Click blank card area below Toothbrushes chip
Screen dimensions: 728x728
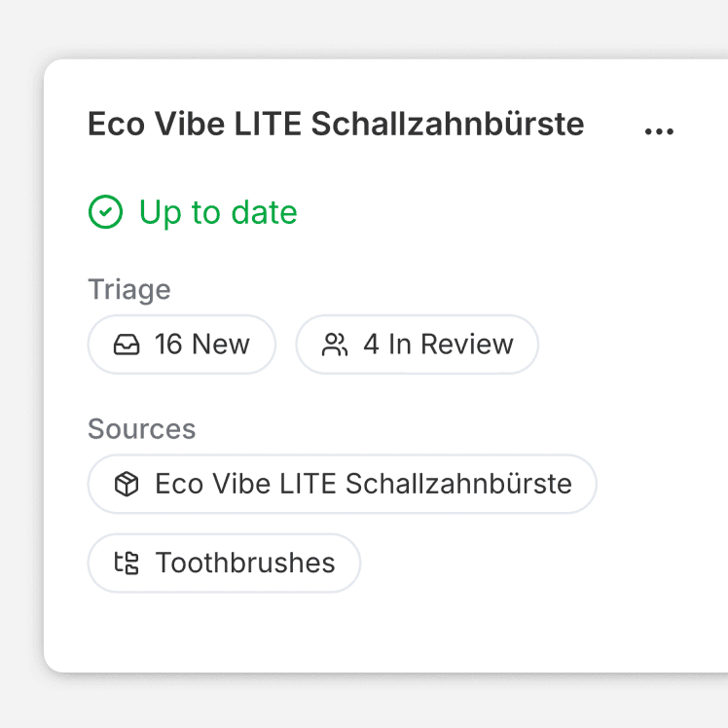coord(292,631)
